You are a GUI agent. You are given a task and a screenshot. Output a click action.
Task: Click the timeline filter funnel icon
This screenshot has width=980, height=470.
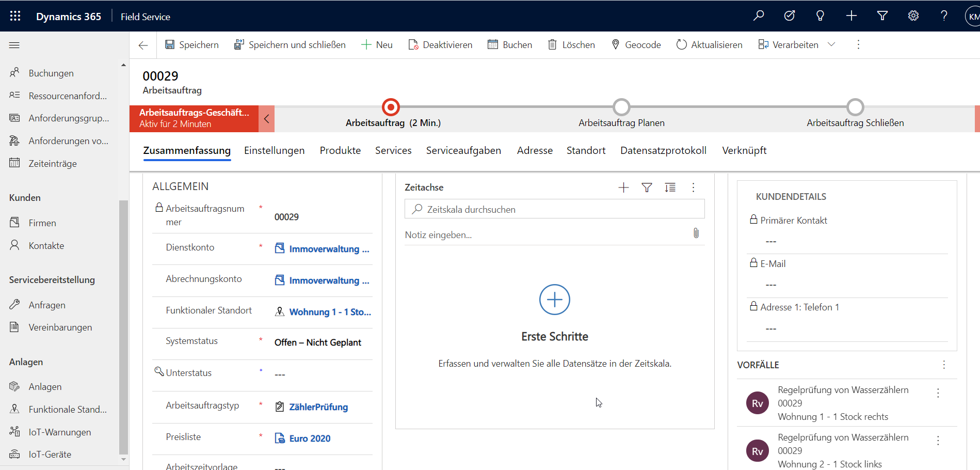pos(647,187)
